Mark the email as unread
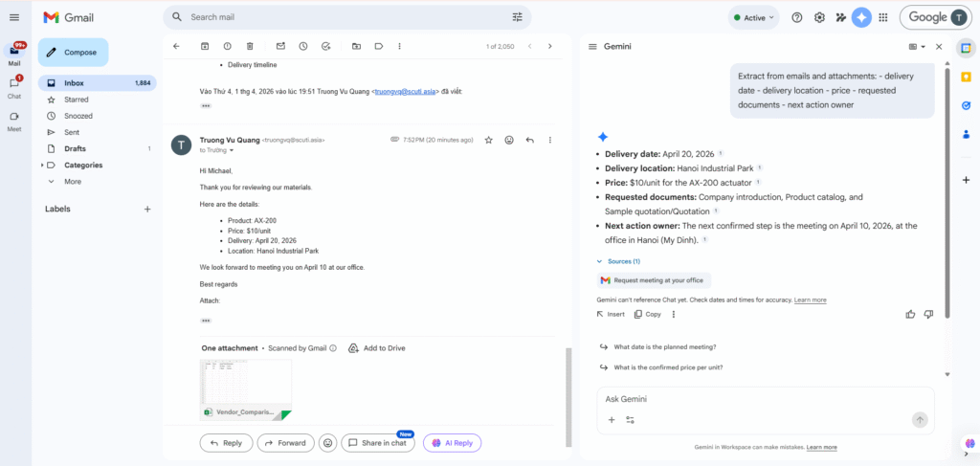This screenshot has height=466, width=980. pyautogui.click(x=280, y=46)
